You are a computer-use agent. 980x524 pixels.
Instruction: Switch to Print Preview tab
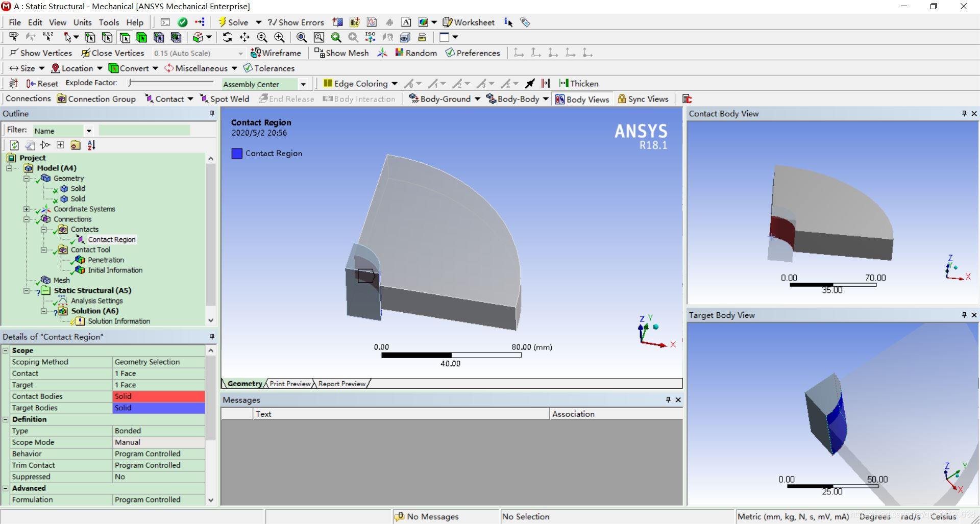[290, 384]
